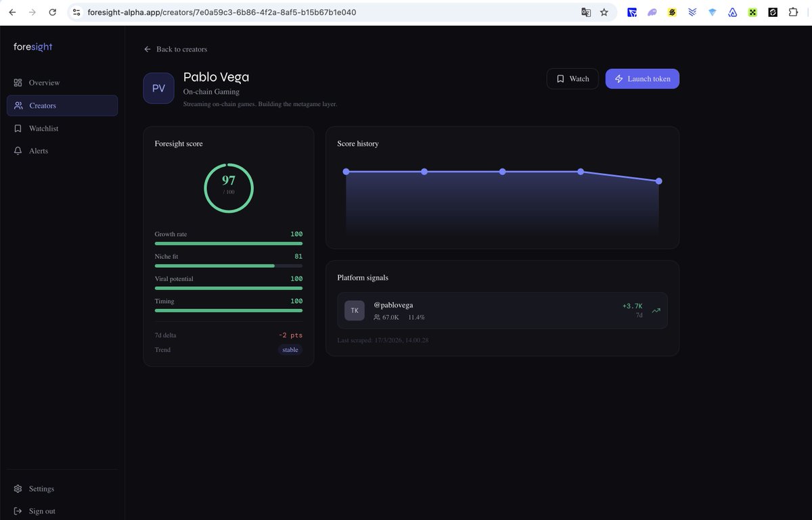Click the +3.7K growth value
812x520 pixels.
point(633,306)
